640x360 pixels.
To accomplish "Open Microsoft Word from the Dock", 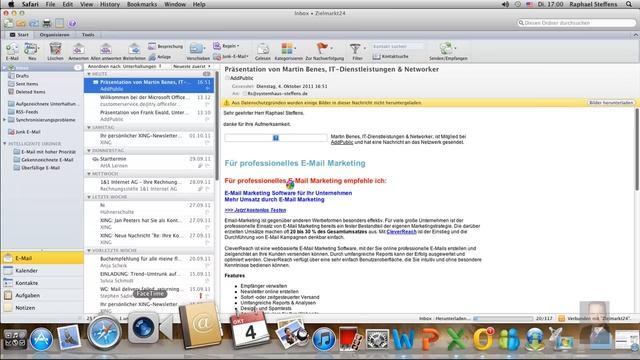I will (x=403, y=339).
